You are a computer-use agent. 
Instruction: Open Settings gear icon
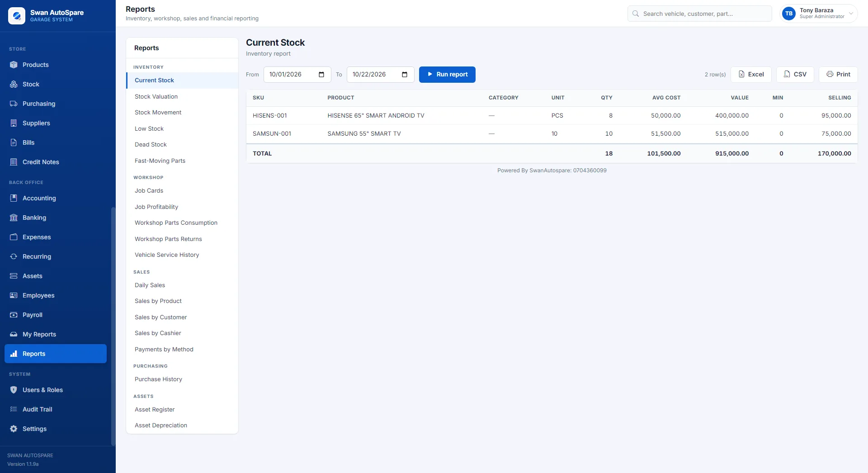pyautogui.click(x=14, y=429)
